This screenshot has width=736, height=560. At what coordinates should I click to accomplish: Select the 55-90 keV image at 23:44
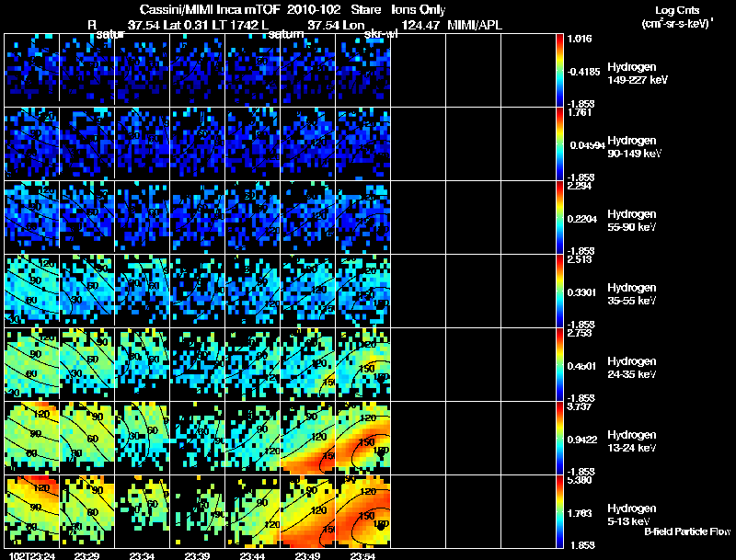click(252, 217)
